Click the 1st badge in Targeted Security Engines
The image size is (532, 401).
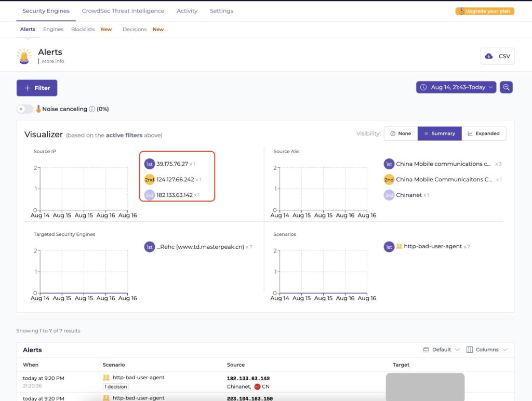[x=149, y=247]
